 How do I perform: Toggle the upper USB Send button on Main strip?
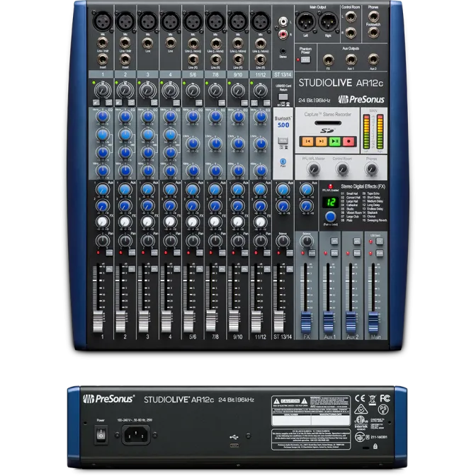(x=380, y=242)
